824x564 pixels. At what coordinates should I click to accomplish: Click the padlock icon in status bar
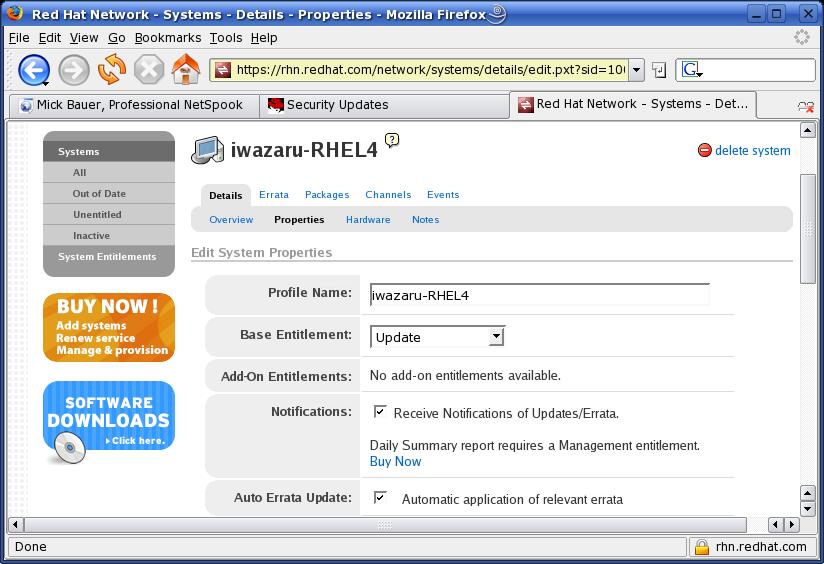pos(702,547)
